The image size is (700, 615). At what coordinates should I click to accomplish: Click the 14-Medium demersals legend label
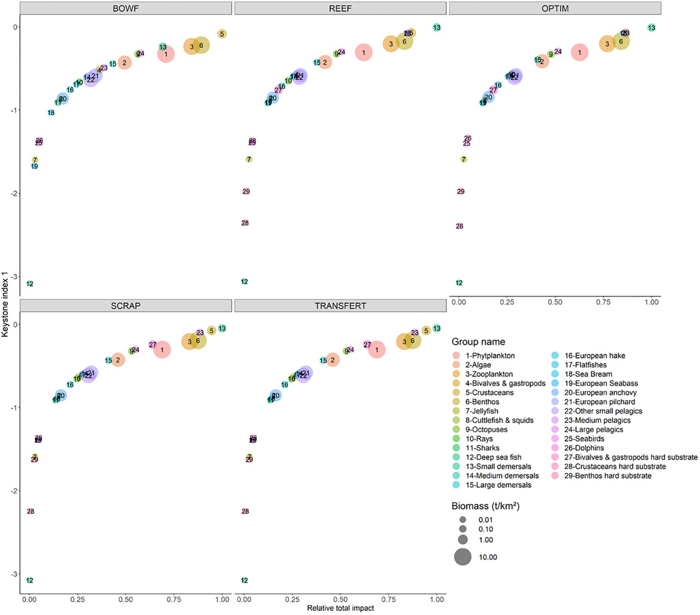tap(502, 476)
